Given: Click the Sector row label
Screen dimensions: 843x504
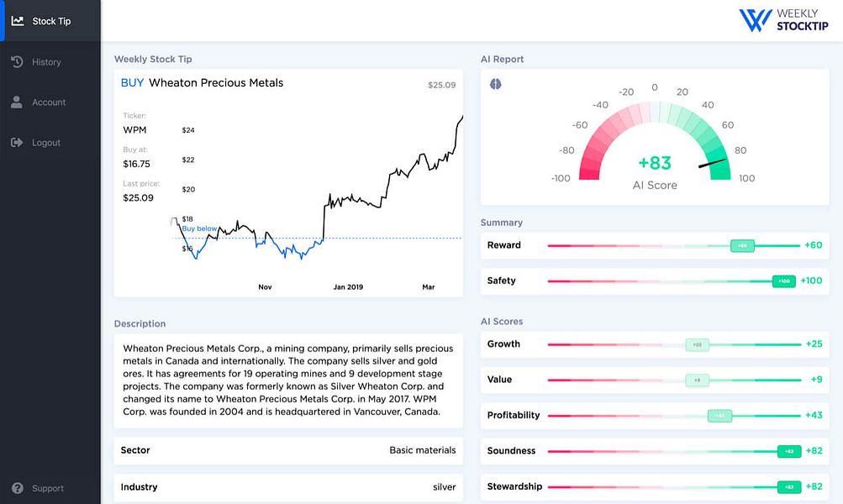Looking at the screenshot, I should 135,450.
